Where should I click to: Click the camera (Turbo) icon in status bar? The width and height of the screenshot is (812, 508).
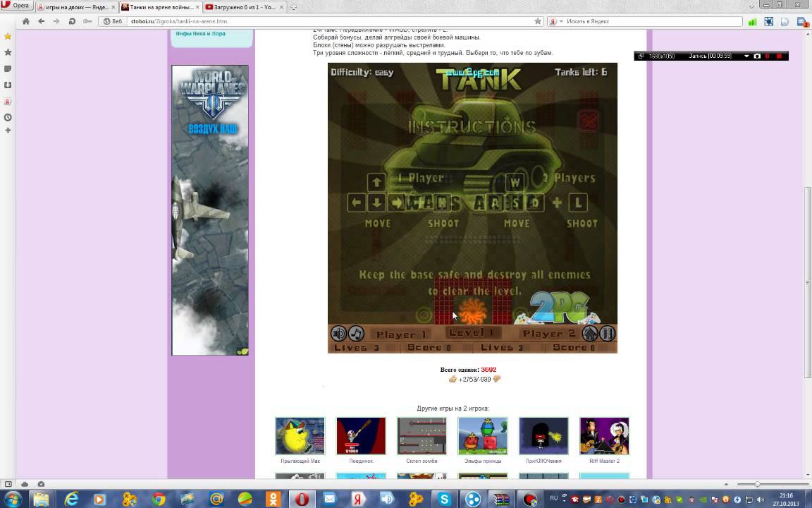click(41, 484)
